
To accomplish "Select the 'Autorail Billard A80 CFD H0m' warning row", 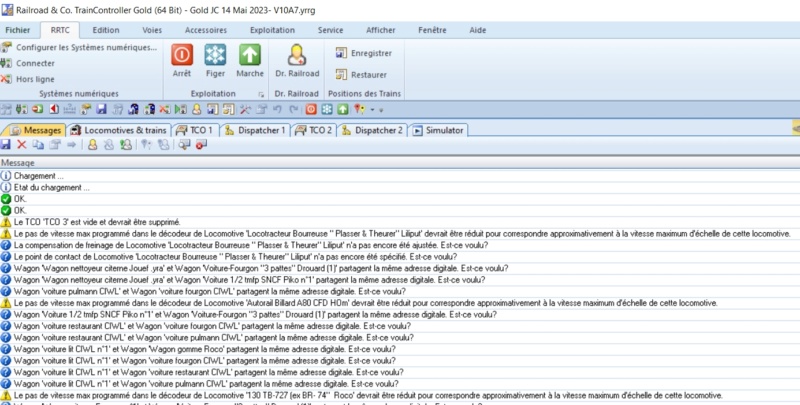I will click(x=400, y=303).
